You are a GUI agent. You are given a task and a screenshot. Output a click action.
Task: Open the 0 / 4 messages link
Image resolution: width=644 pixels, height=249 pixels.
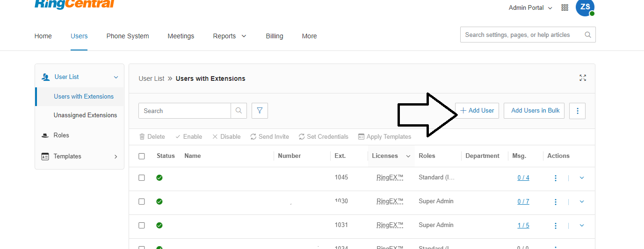[x=523, y=178]
